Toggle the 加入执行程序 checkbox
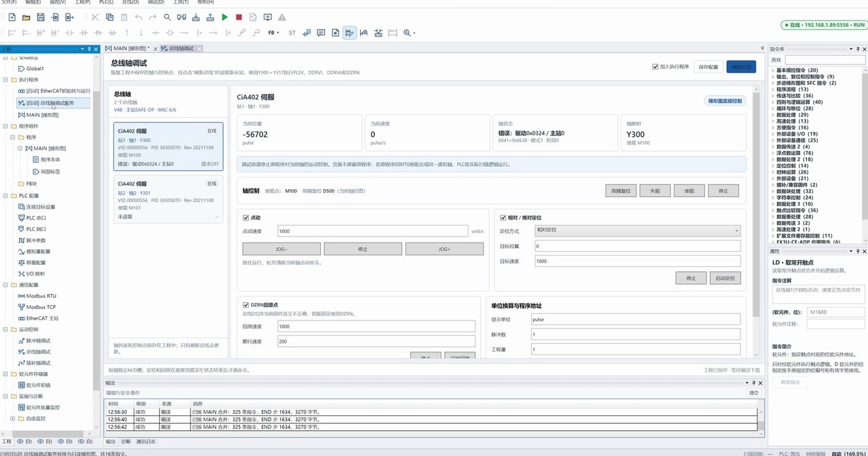868x456 pixels. tap(655, 66)
